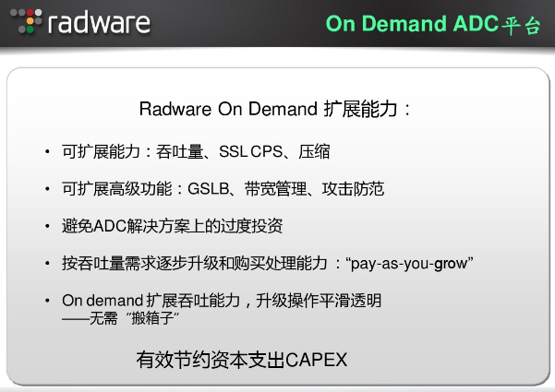Click the footer text '有效节约资本支出CAPEX'
This screenshot has width=555, height=392.
242,360
